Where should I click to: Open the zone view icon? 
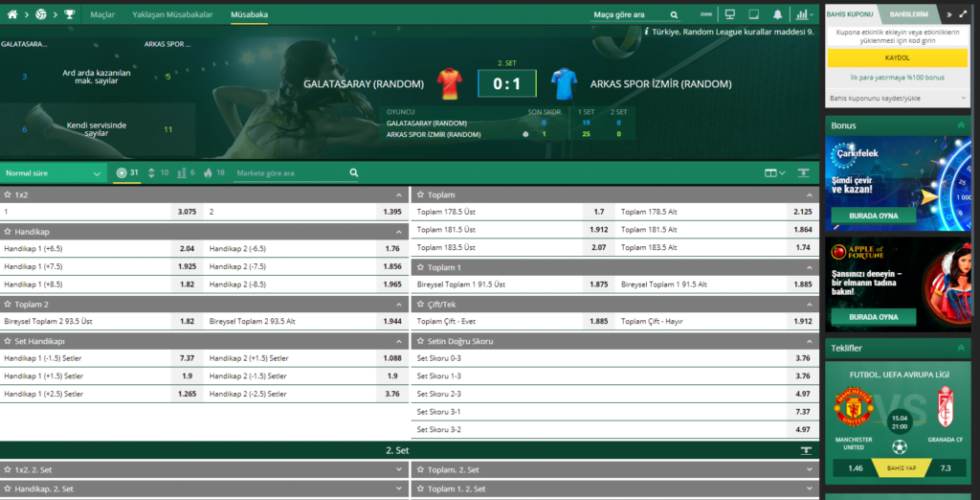coord(706,13)
